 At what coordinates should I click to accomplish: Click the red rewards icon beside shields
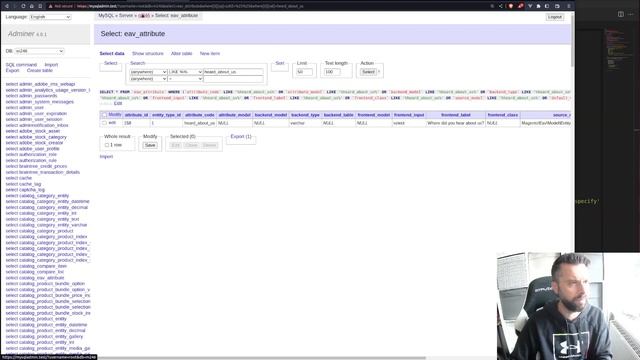click(520, 6)
